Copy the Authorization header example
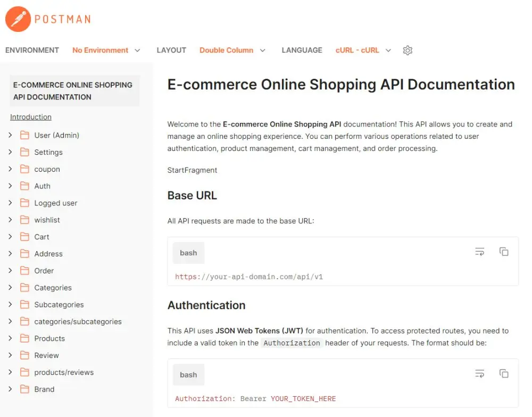Screen dimensions: 532x417 504,373
